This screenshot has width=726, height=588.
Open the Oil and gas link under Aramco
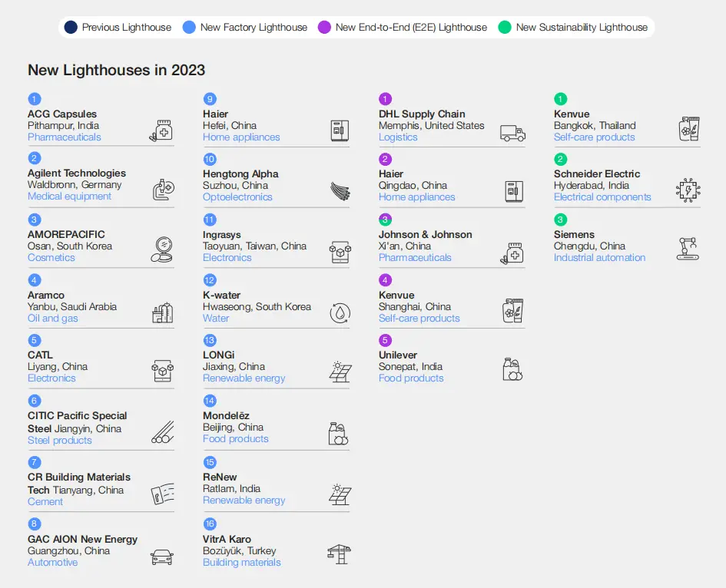coord(53,319)
